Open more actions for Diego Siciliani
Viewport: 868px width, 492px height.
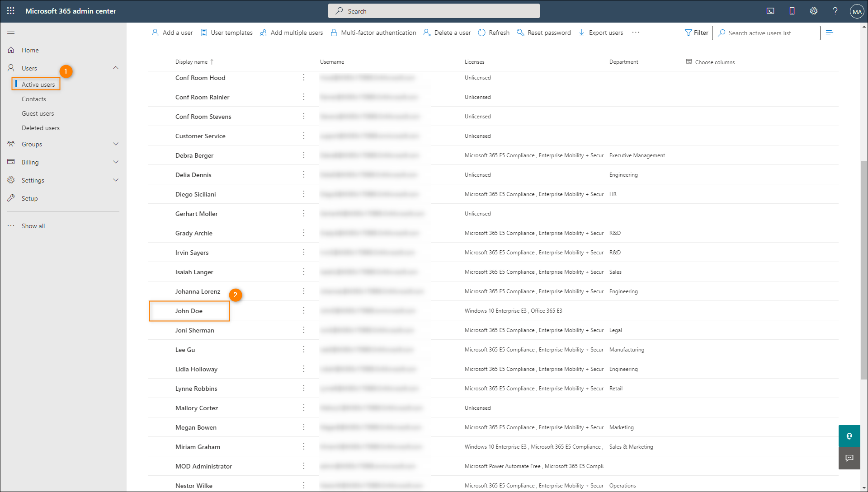[304, 194]
